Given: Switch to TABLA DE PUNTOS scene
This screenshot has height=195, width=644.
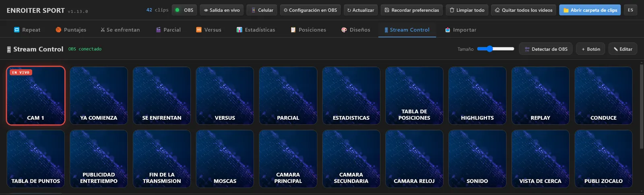Looking at the screenshot, I should click(x=36, y=159).
